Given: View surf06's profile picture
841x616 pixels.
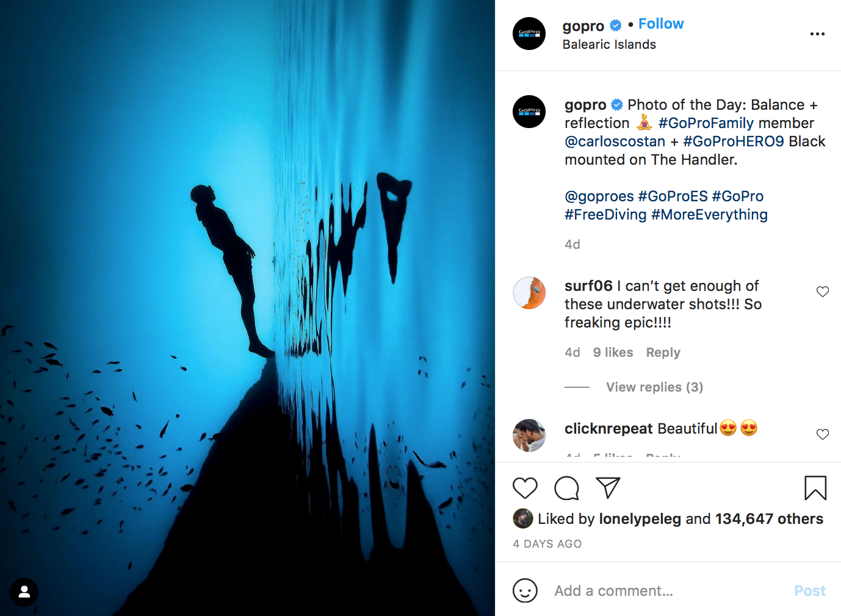Looking at the screenshot, I should click(529, 293).
